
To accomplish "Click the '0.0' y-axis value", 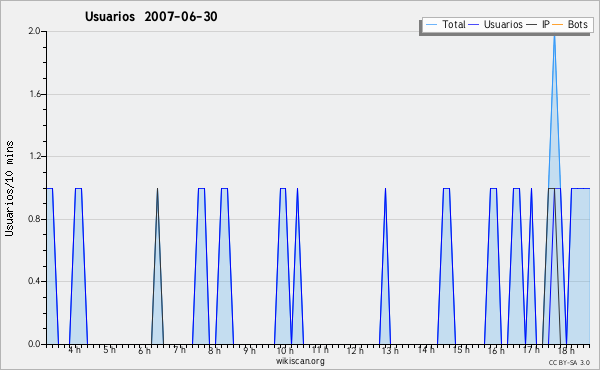I will [34, 344].
